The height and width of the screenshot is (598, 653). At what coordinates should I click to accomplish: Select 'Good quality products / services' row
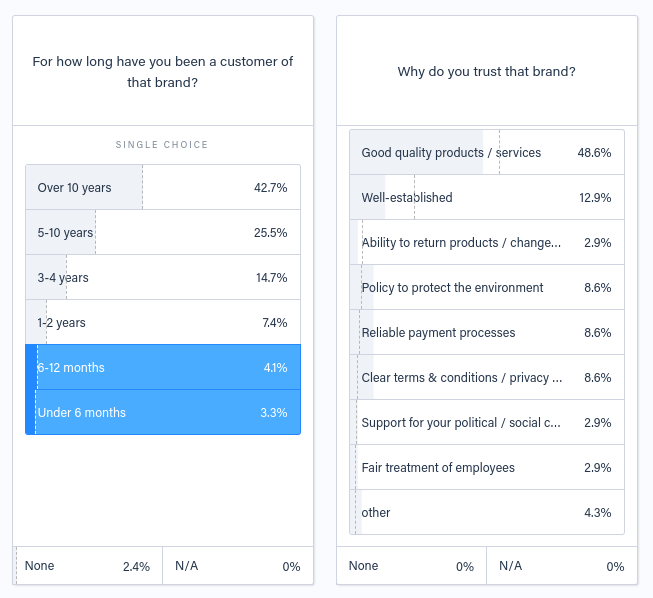point(487,152)
